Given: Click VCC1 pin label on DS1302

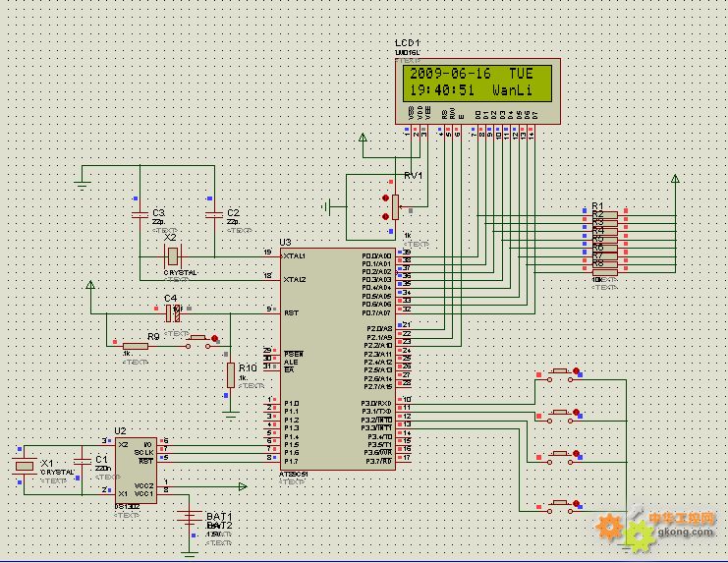Looking at the screenshot, I should tap(143, 494).
